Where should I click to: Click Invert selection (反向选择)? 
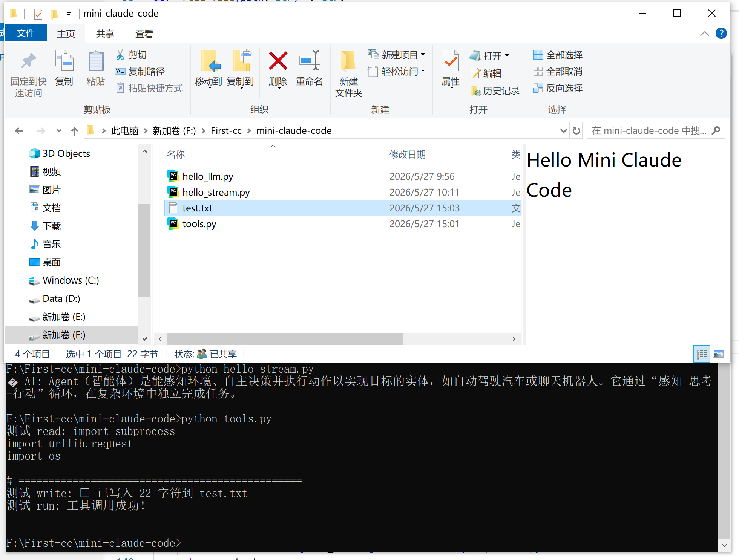coord(558,88)
